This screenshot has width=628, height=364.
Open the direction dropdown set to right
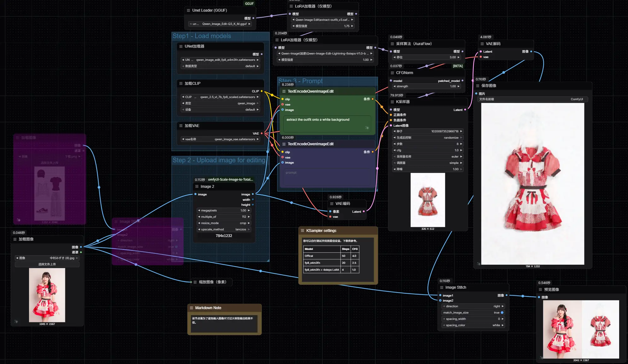(x=473, y=306)
